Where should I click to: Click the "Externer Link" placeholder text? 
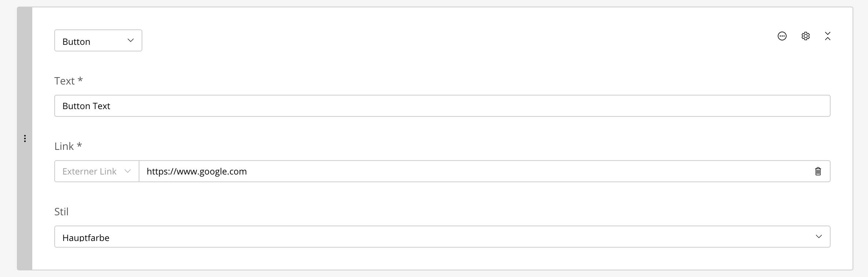point(89,171)
